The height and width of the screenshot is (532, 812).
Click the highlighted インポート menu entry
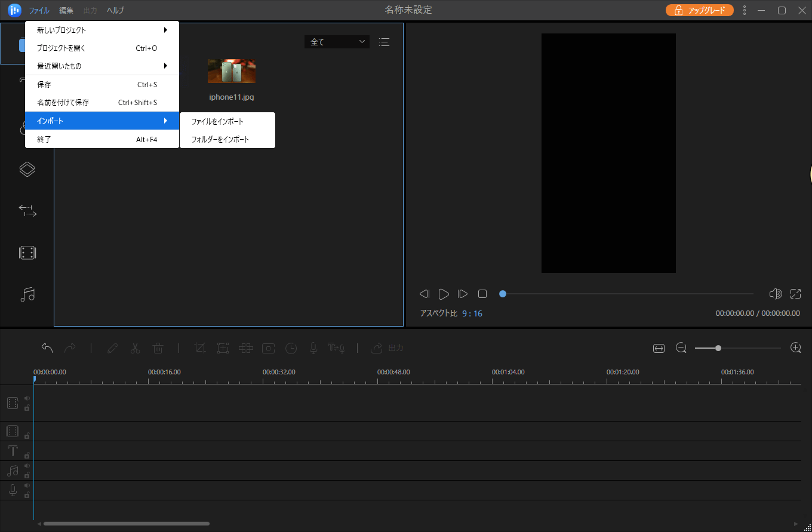click(x=102, y=121)
